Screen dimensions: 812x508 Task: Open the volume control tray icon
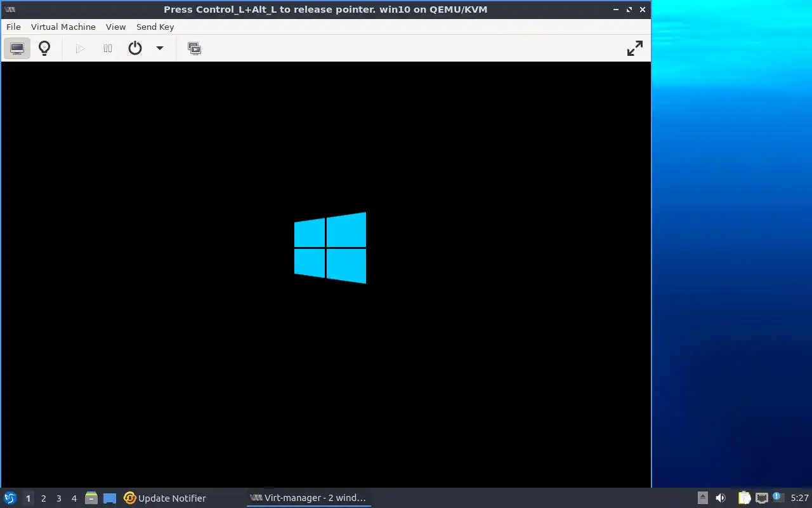coord(721,498)
